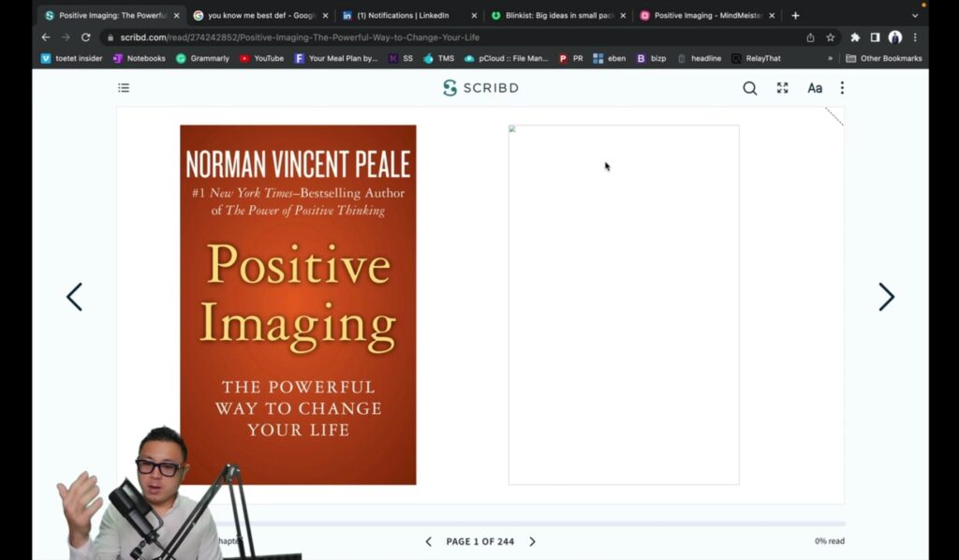Open the toetet insider bookmark
Image resolution: width=959 pixels, height=560 pixels.
(x=71, y=59)
